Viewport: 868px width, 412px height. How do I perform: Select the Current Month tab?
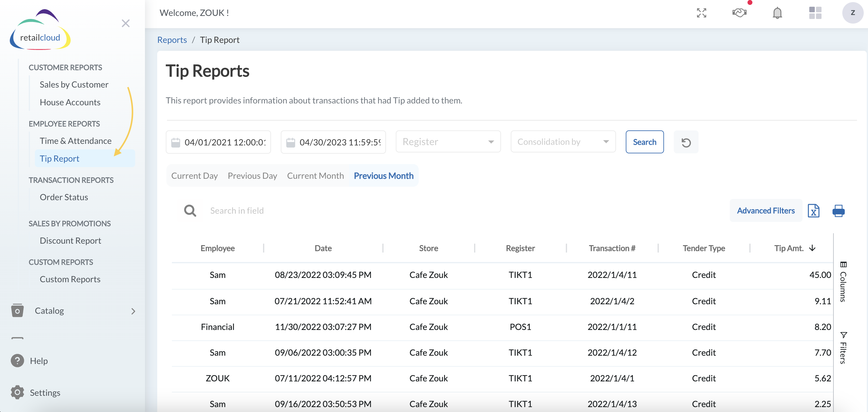[x=315, y=176]
